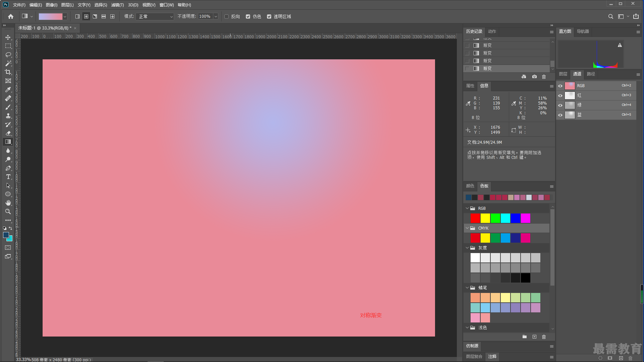This screenshot has height=362, width=644.
Task: Click the Home icon in options bar
Action: (x=11, y=16)
